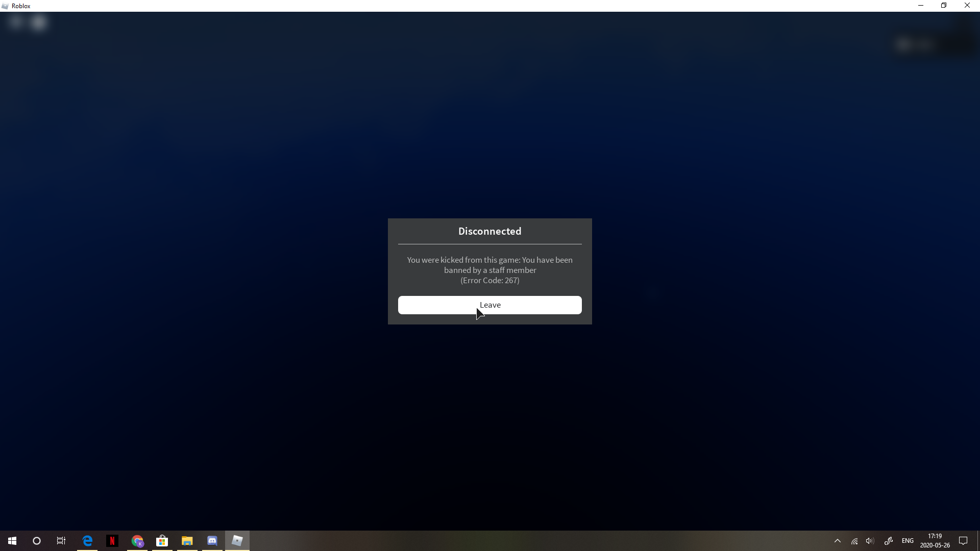Click the Leave button to exit game
The width and height of the screenshot is (980, 551).
pos(489,305)
